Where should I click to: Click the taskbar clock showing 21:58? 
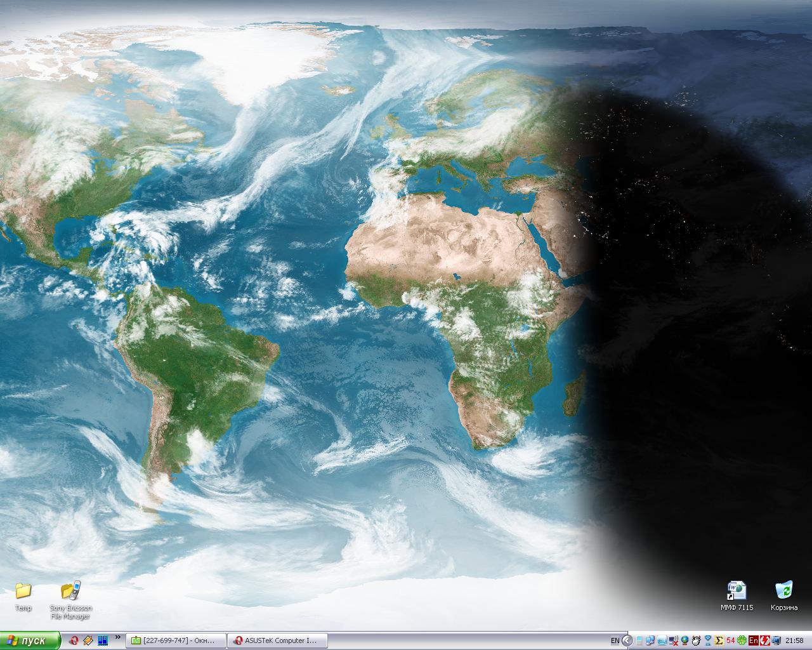coord(794,640)
